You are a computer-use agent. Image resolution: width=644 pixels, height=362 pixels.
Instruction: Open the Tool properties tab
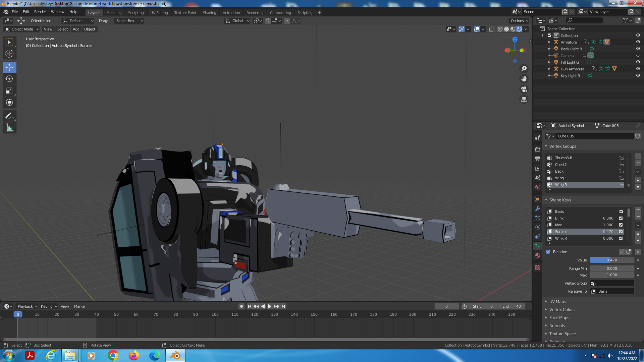[x=538, y=137]
